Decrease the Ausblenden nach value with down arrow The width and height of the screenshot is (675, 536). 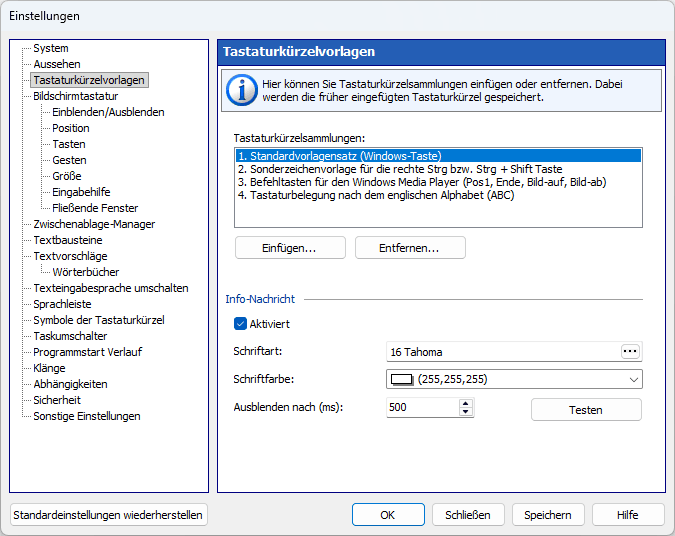point(465,412)
